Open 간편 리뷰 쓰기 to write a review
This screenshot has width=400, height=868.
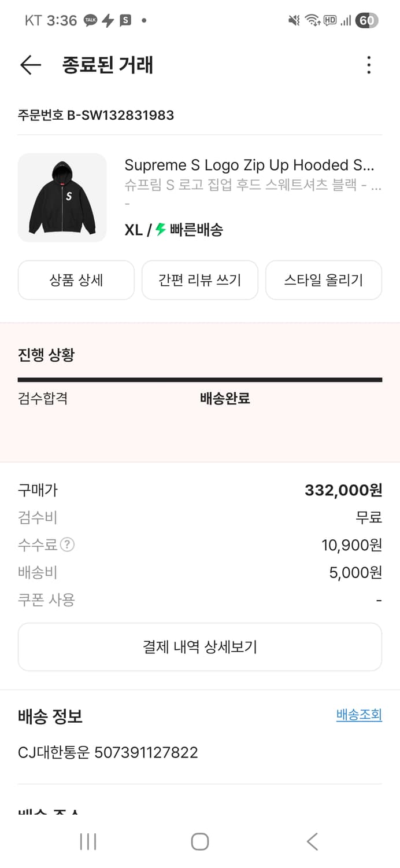[x=199, y=279]
